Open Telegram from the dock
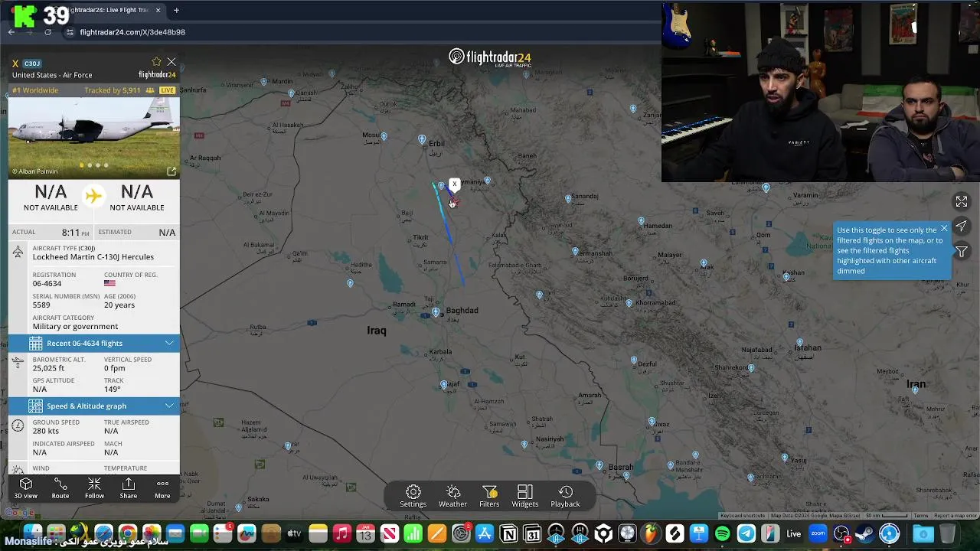980x551 pixels. (x=746, y=533)
